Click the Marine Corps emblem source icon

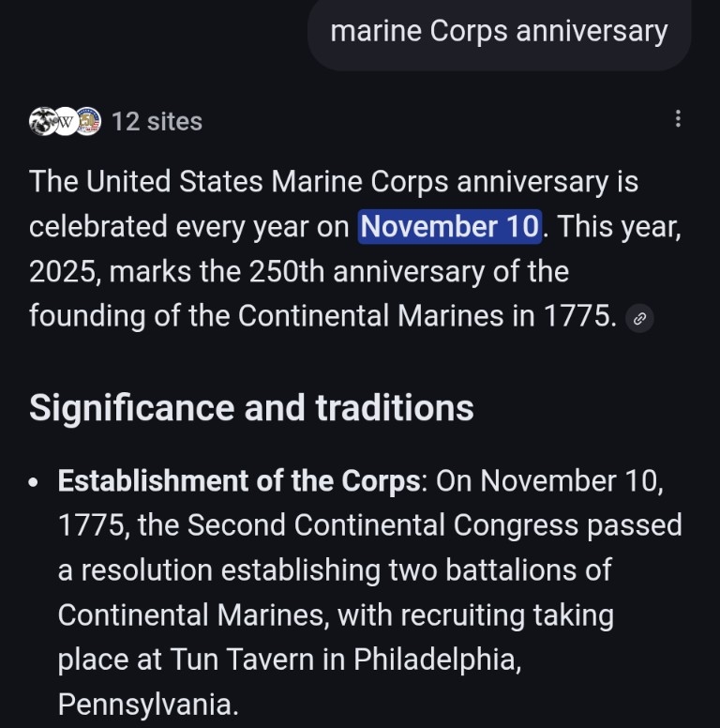[x=42, y=121]
